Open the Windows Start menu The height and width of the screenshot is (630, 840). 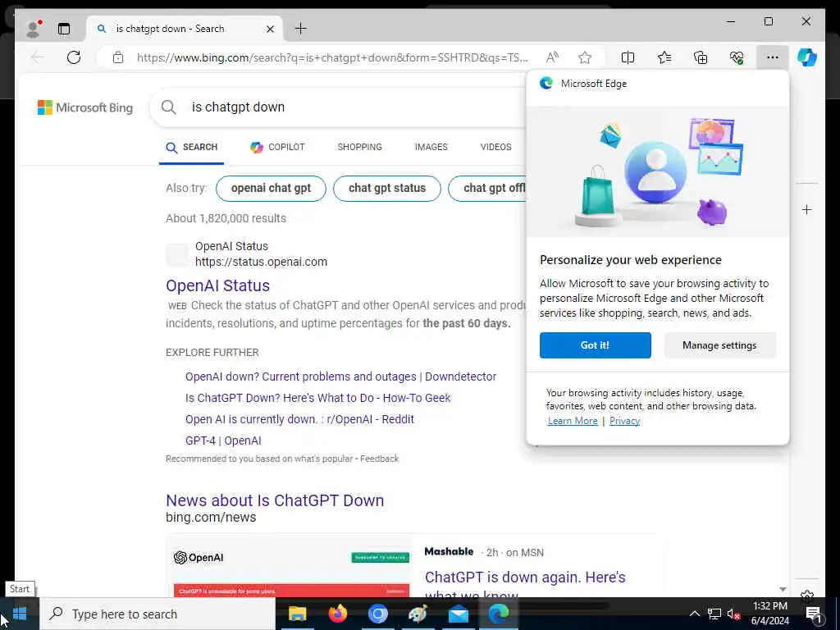click(x=20, y=614)
